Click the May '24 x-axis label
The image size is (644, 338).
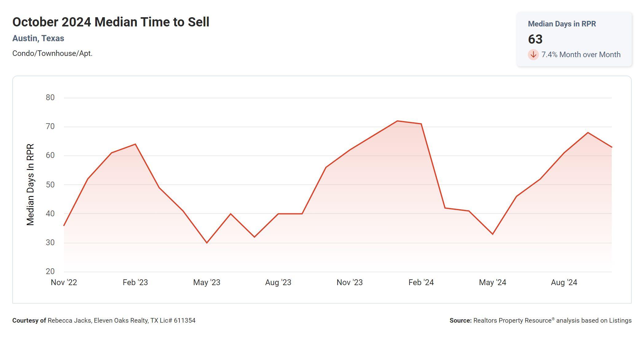(x=493, y=282)
